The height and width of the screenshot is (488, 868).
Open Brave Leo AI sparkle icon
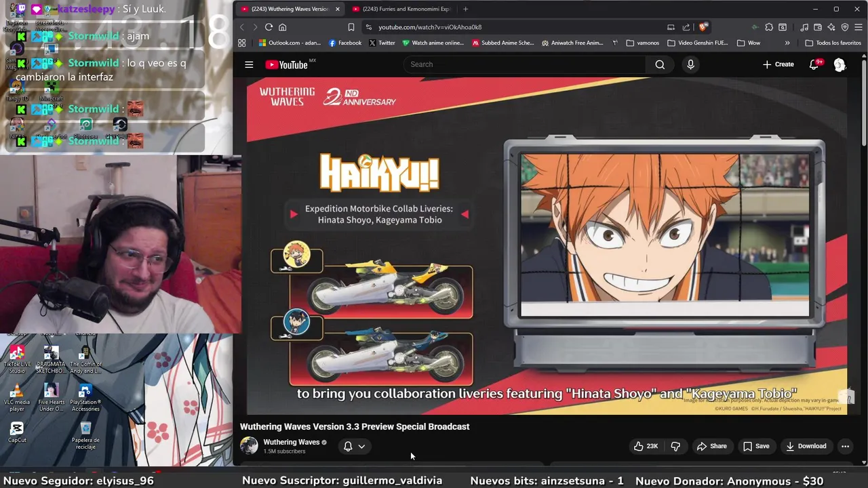tap(831, 27)
